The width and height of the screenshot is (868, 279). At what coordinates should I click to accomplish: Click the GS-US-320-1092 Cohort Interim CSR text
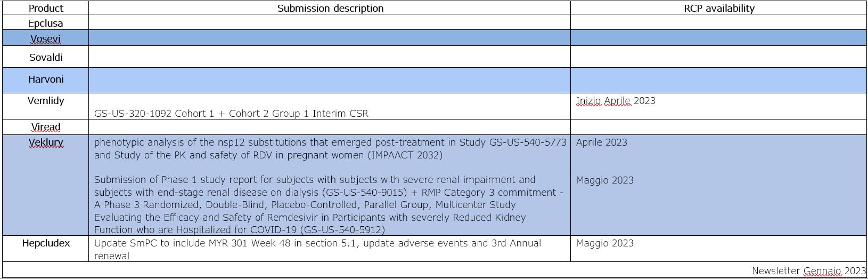tap(231, 114)
